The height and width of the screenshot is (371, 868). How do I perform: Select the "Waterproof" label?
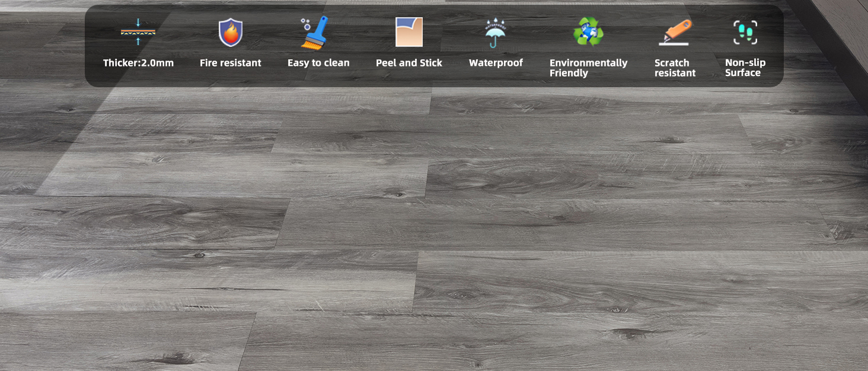(x=496, y=63)
